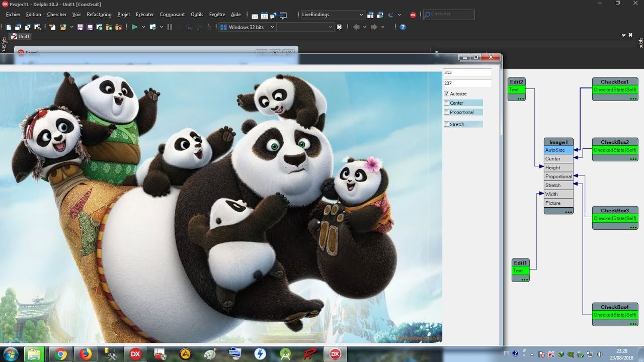
Task: Open the Chercher menu
Action: coord(57,15)
